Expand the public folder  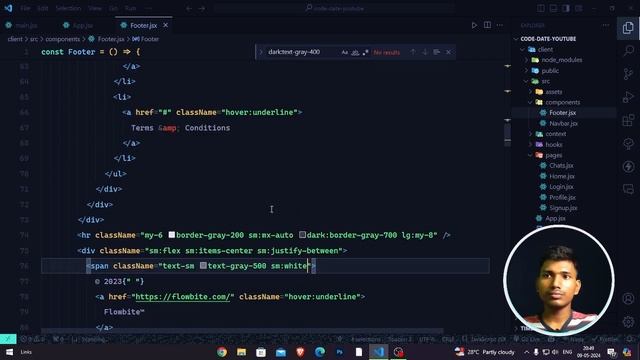[526, 71]
